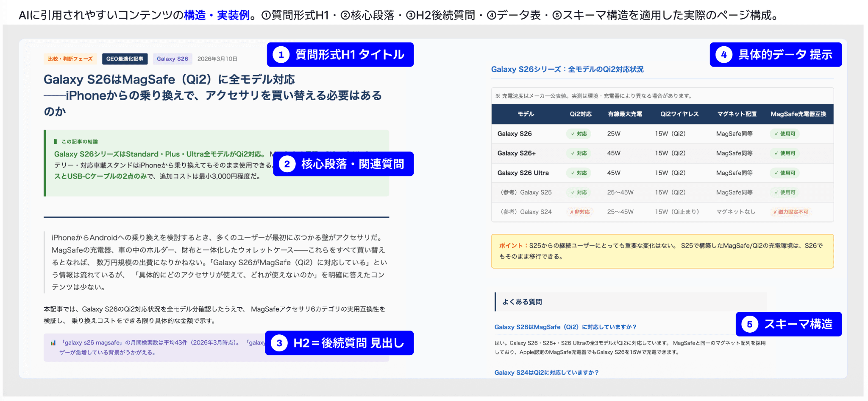Click heading Galaxy S26シリーズ：全モデルのQi2対応状況
The width and height of the screenshot is (868, 401).
coord(567,69)
